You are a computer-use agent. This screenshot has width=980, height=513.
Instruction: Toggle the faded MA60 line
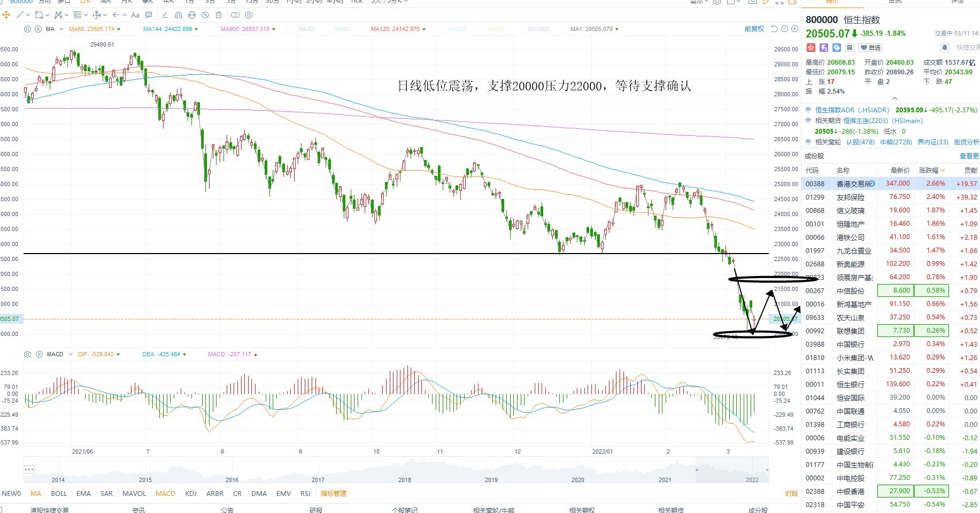(342, 29)
